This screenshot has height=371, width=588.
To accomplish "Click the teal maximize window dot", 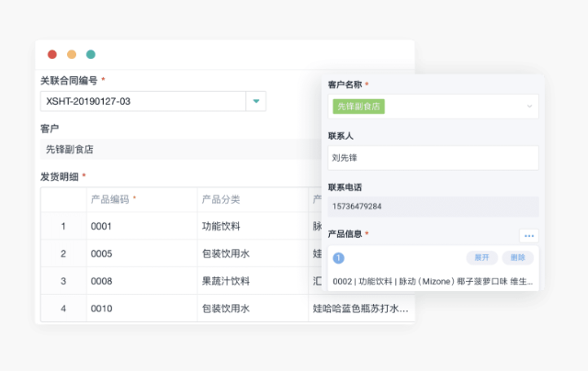I will coord(91,55).
